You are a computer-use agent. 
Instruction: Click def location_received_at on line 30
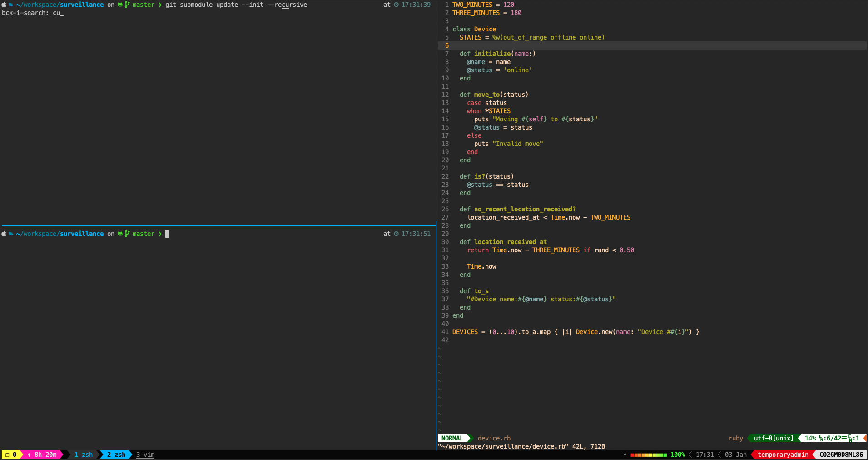[503, 242]
